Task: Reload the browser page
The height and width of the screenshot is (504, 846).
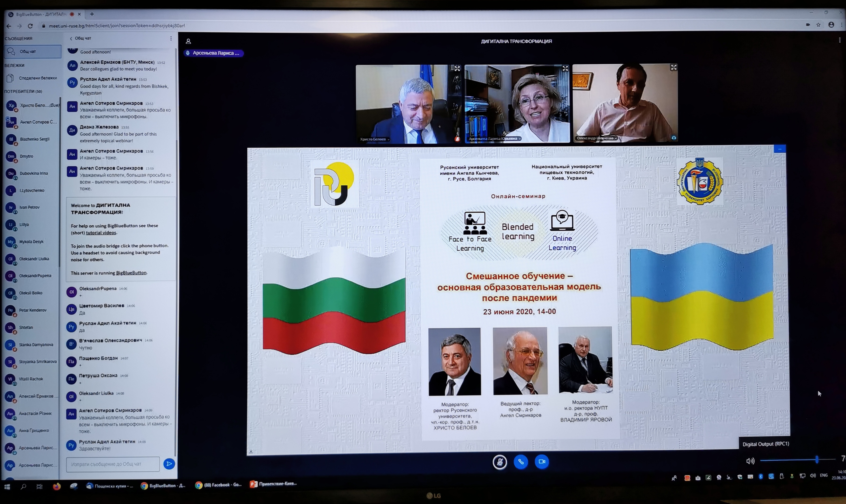Action: 30,26
